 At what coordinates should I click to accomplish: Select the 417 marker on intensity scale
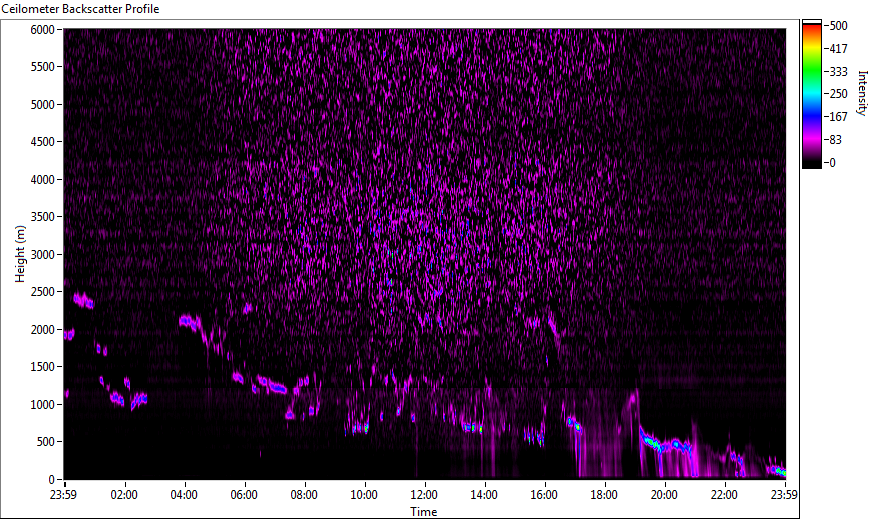coord(838,48)
